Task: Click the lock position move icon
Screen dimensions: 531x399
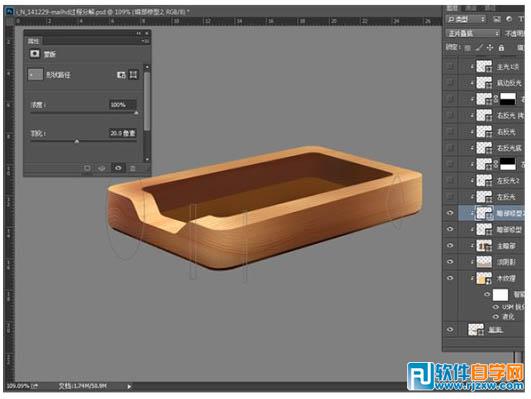Action: 490,48
